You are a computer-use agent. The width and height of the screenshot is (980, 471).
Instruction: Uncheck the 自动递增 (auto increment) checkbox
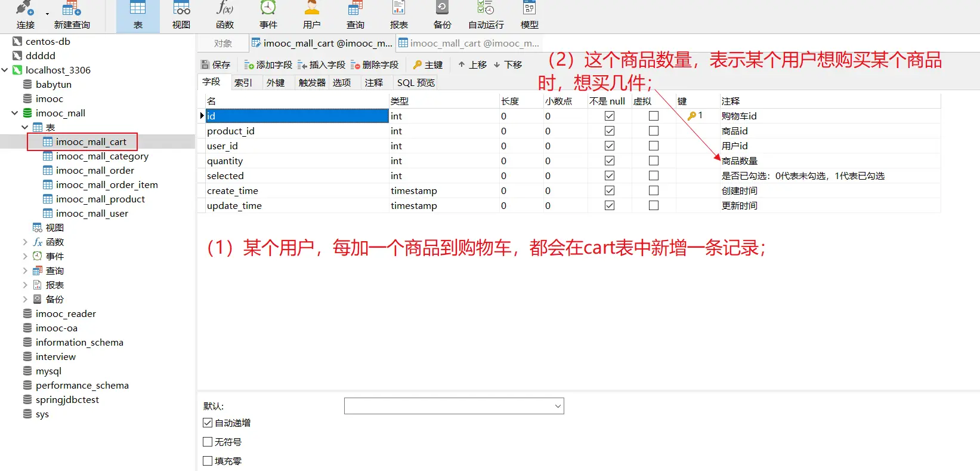tap(208, 423)
